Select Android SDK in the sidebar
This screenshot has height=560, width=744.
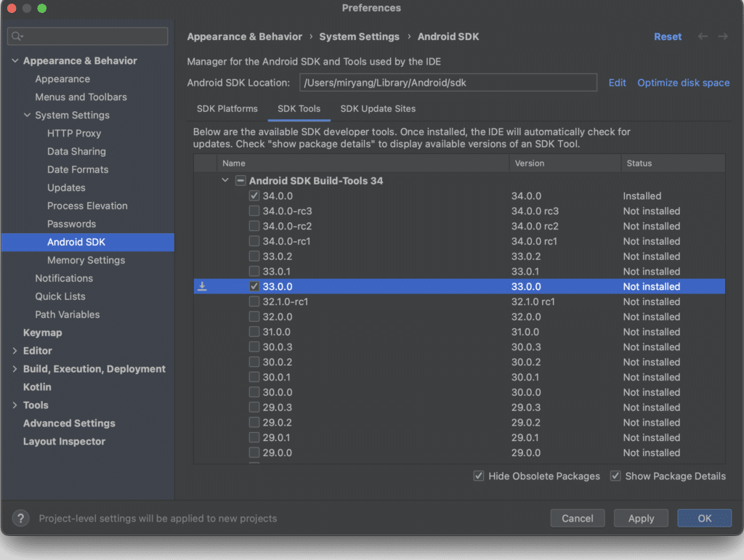click(88, 243)
